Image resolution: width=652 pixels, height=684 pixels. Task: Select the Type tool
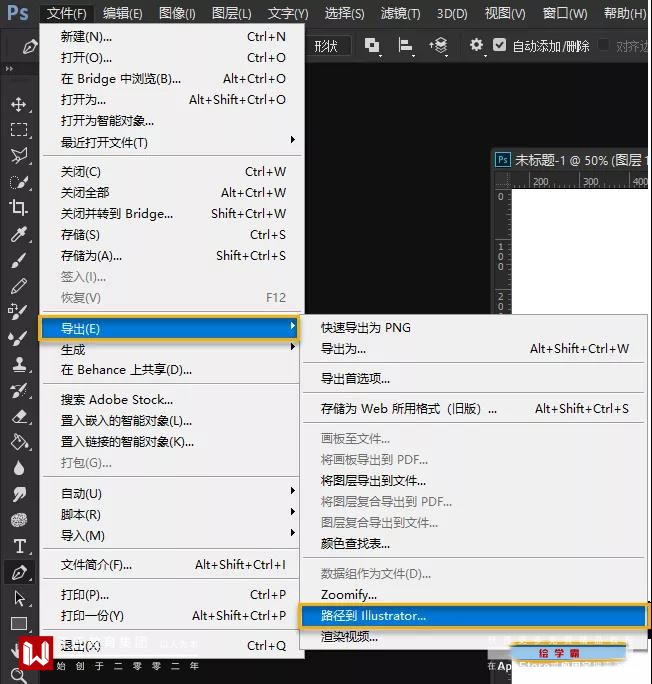(x=18, y=546)
